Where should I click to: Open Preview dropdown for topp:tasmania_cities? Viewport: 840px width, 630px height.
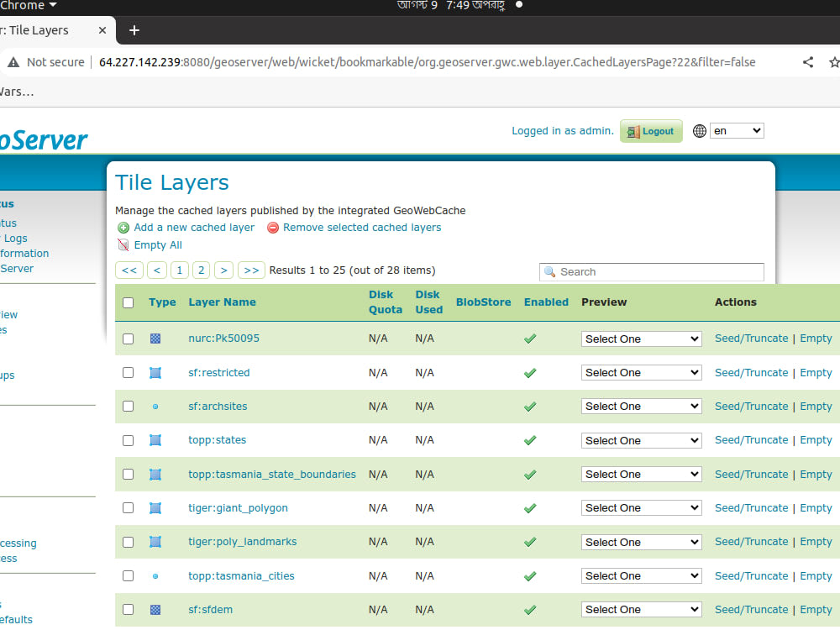[x=641, y=576]
